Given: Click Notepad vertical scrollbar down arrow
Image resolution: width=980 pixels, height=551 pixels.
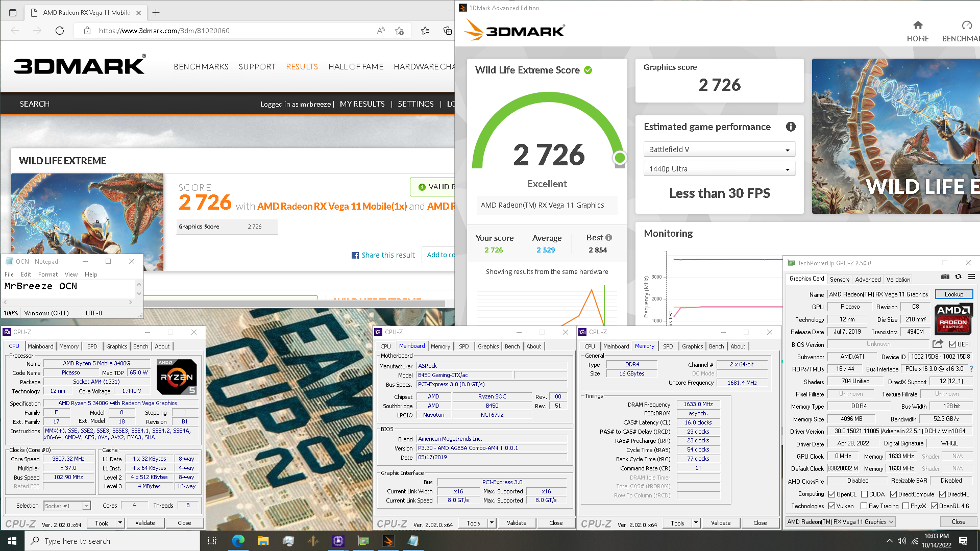Looking at the screenshot, I should click(139, 293).
